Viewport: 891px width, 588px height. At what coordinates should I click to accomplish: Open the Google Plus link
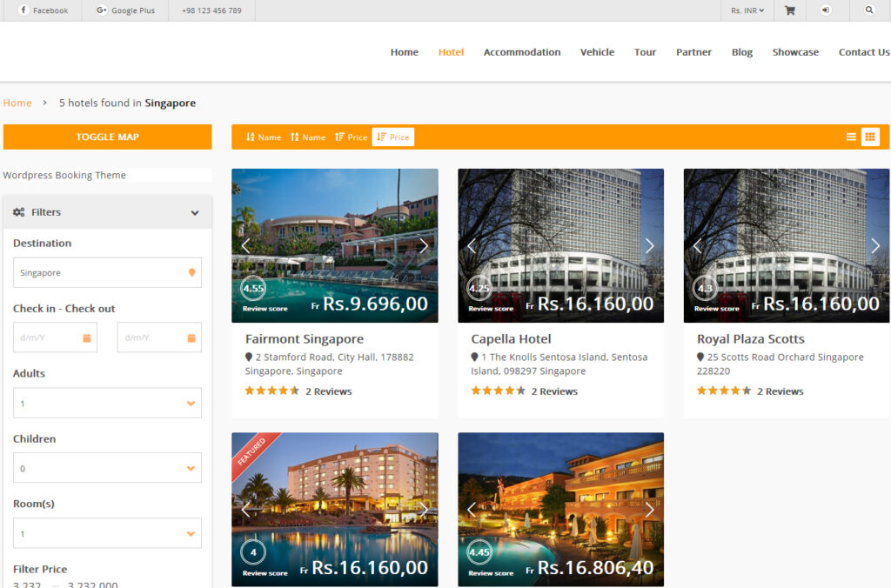click(125, 10)
